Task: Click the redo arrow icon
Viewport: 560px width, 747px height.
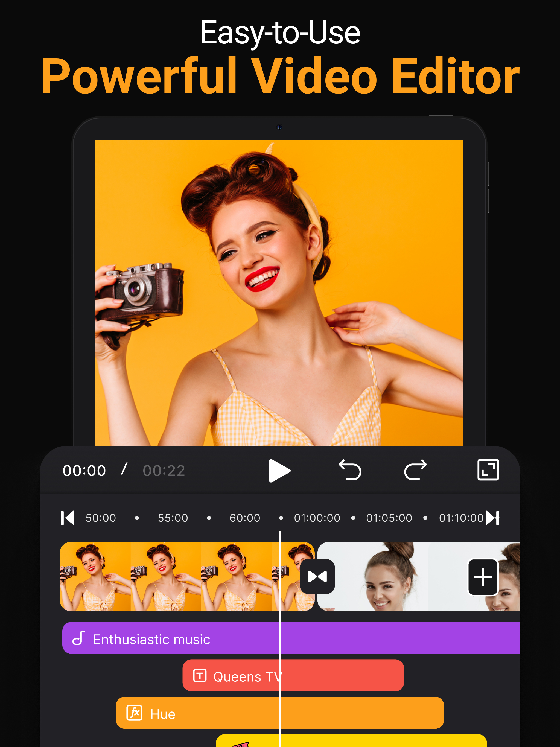Action: pos(415,470)
